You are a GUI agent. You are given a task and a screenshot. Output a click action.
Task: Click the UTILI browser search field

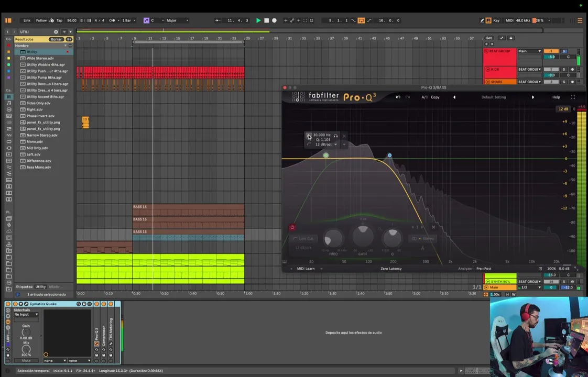(36, 32)
